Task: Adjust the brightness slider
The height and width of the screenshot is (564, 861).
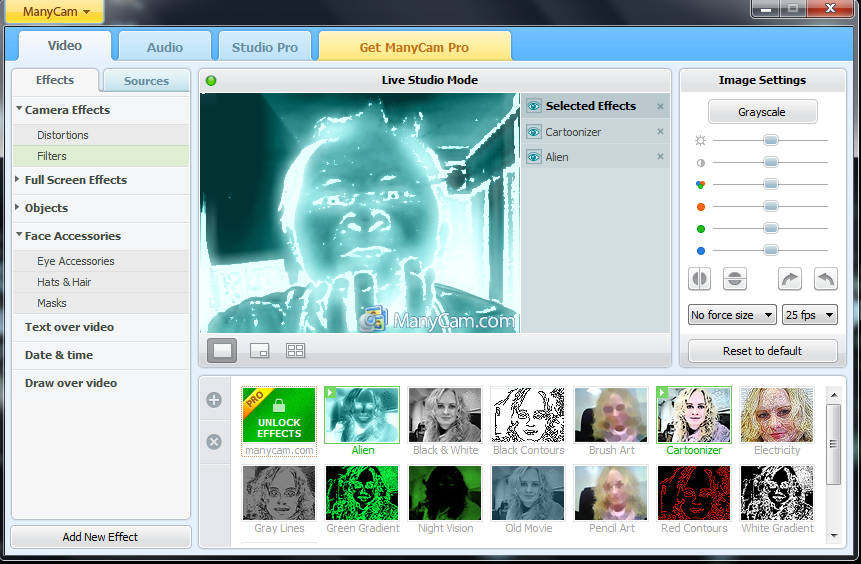Action: tap(770, 141)
